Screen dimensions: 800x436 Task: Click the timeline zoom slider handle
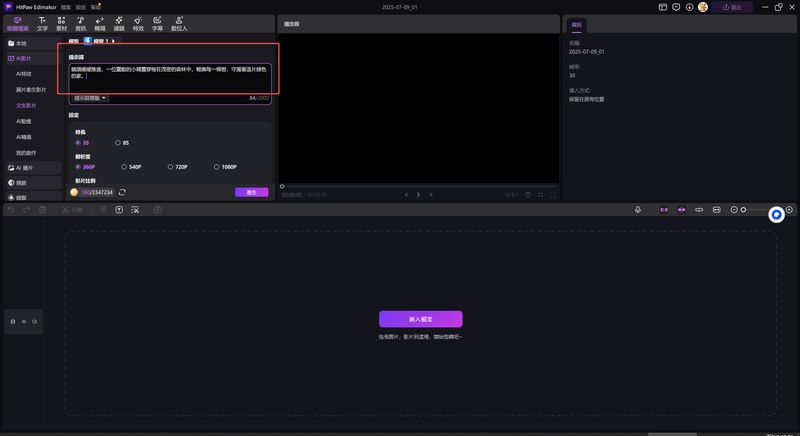pos(743,209)
